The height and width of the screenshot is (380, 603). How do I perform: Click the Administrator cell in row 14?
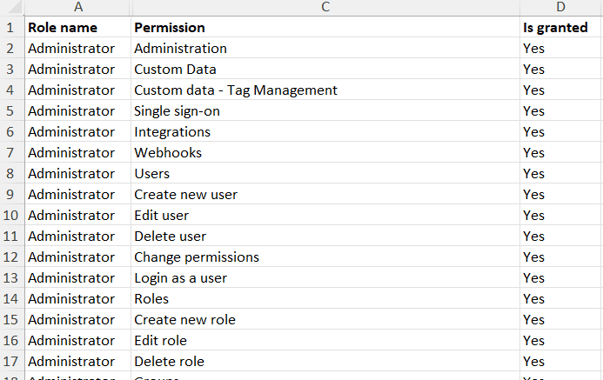(78, 298)
